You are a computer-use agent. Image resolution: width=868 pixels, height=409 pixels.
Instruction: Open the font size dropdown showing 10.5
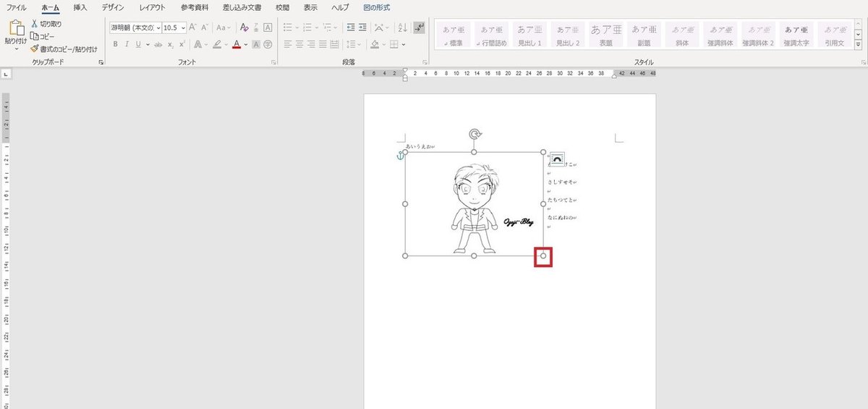point(183,28)
